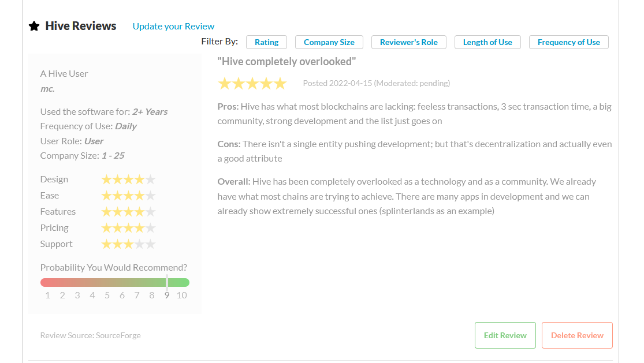Click the review title "Hive completely overlooked"
Viewport: 644px width, 363px height.
pyautogui.click(x=286, y=62)
